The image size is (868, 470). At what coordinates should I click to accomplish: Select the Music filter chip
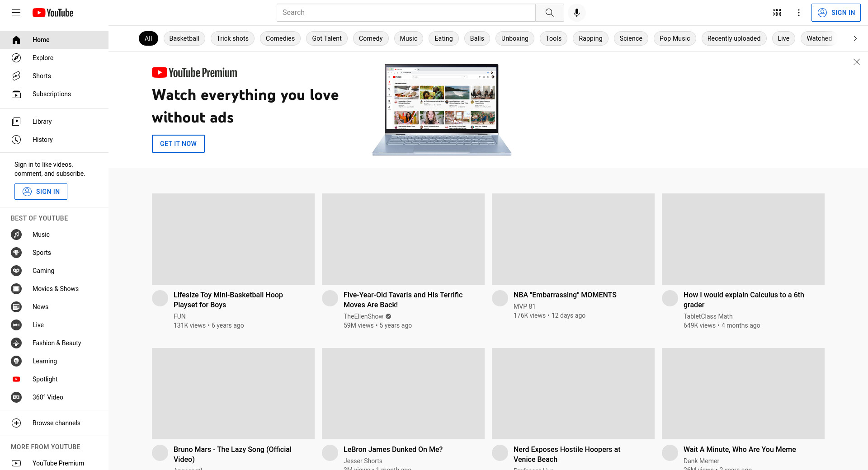click(x=409, y=38)
